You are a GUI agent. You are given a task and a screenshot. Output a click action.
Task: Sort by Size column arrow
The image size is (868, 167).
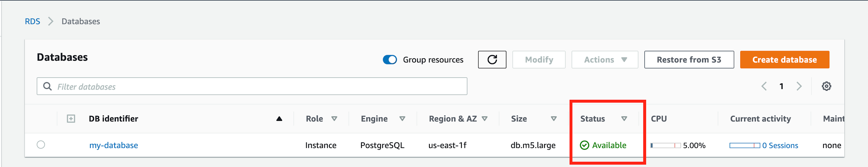click(554, 119)
